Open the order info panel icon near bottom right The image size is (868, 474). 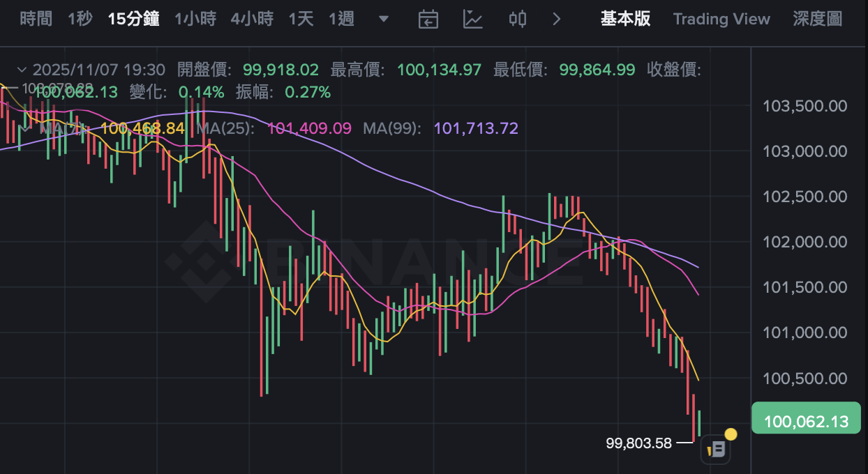[716, 448]
